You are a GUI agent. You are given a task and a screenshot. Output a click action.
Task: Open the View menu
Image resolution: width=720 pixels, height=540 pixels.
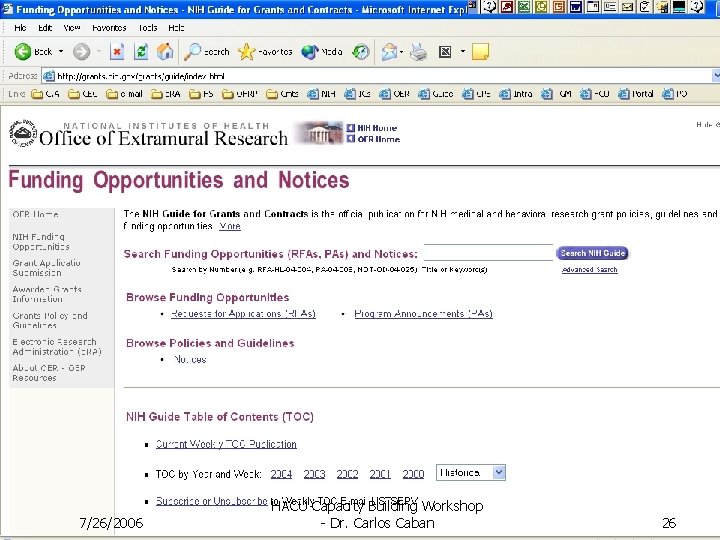[72, 28]
